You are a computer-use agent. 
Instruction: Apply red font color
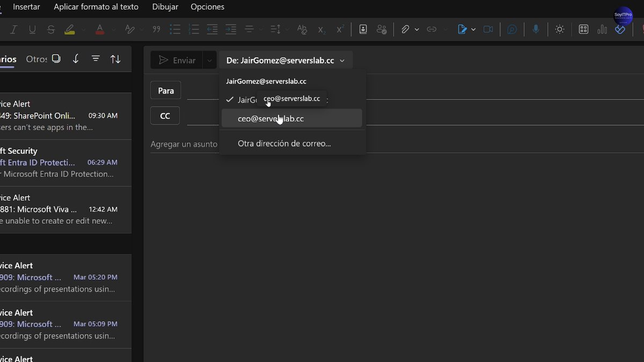[99, 29]
